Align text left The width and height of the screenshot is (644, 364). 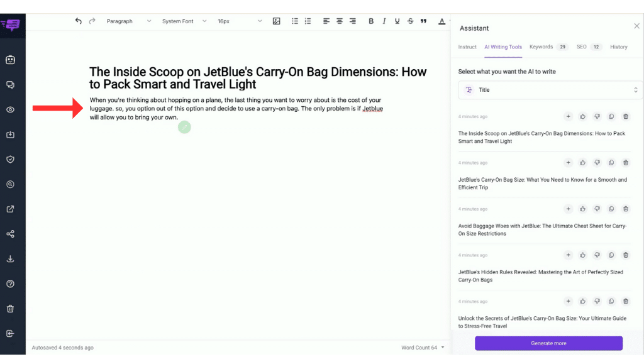[326, 21]
